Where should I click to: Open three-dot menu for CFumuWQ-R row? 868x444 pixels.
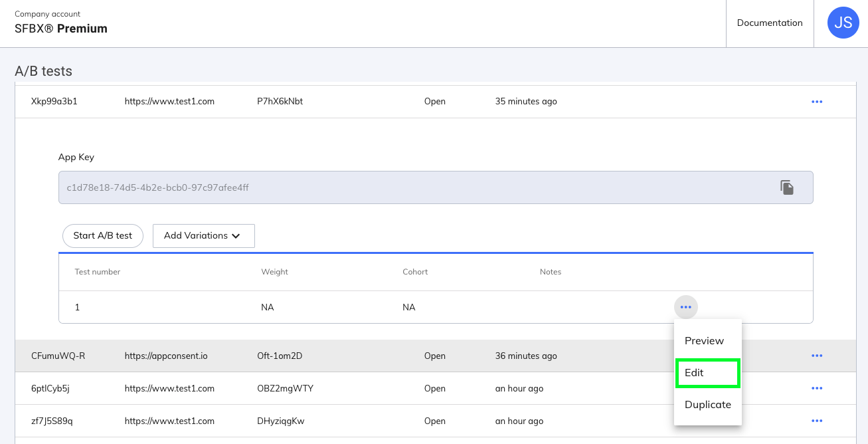click(817, 356)
